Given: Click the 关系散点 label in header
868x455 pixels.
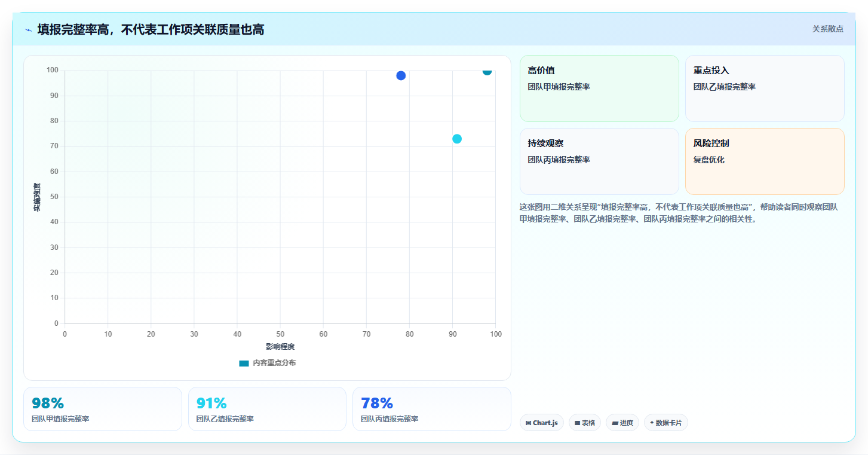Looking at the screenshot, I should 827,29.
